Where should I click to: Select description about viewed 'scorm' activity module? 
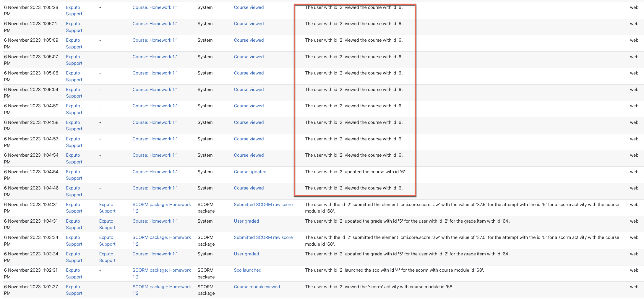tap(379, 286)
